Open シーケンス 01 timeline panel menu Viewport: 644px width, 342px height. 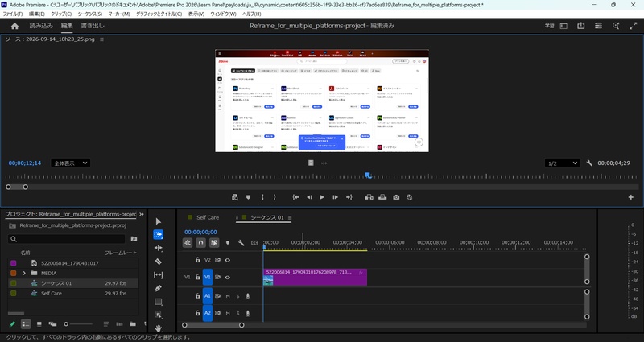[290, 217]
